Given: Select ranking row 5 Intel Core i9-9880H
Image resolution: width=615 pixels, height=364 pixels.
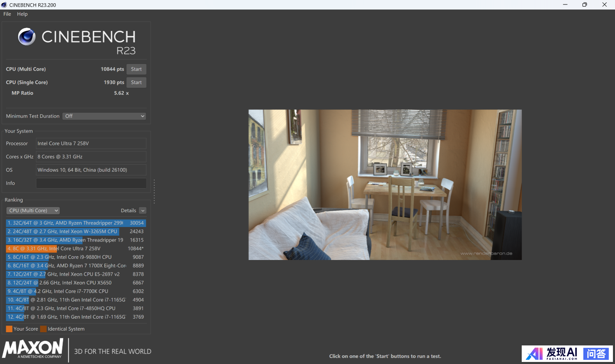Looking at the screenshot, I should coord(76,257).
